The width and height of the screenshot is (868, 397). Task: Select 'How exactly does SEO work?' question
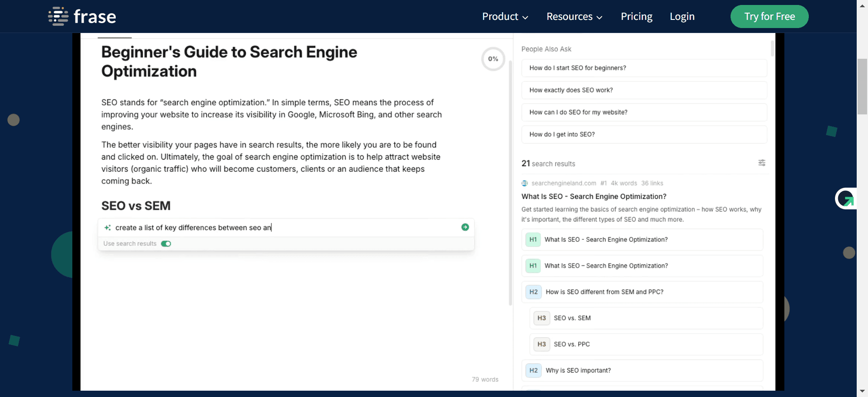pyautogui.click(x=644, y=90)
